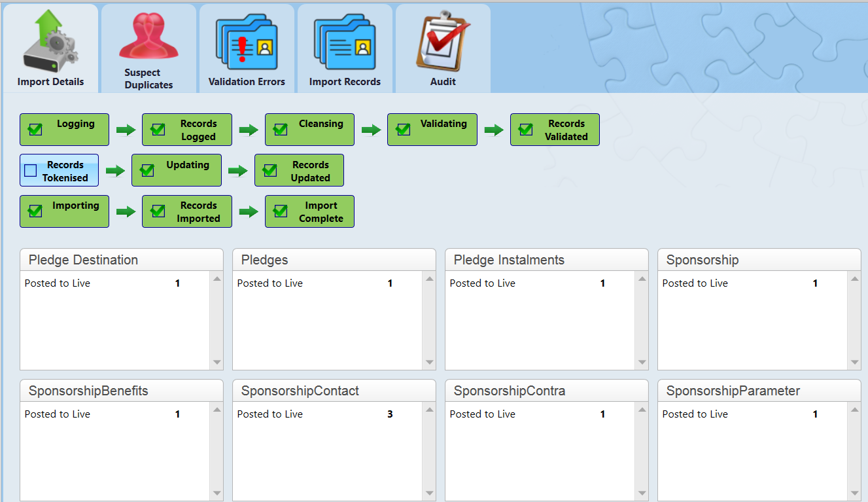Click scroll down arrow in Pledges panel
This screenshot has width=868, height=502.
[430, 363]
